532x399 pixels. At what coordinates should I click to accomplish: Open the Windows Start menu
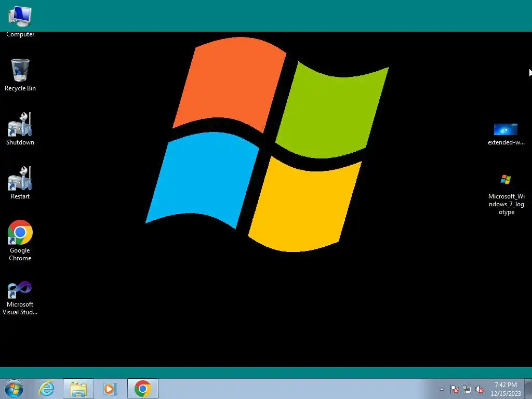pos(14,389)
